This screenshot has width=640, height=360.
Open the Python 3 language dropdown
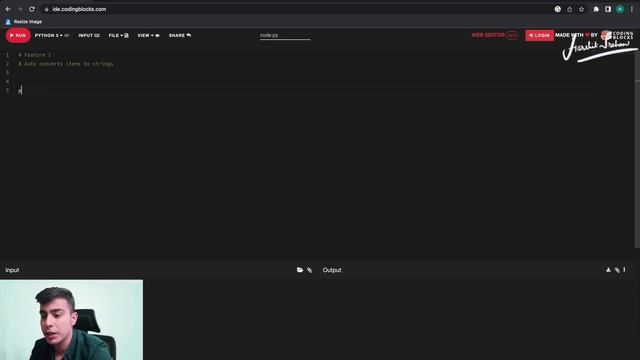pos(51,36)
